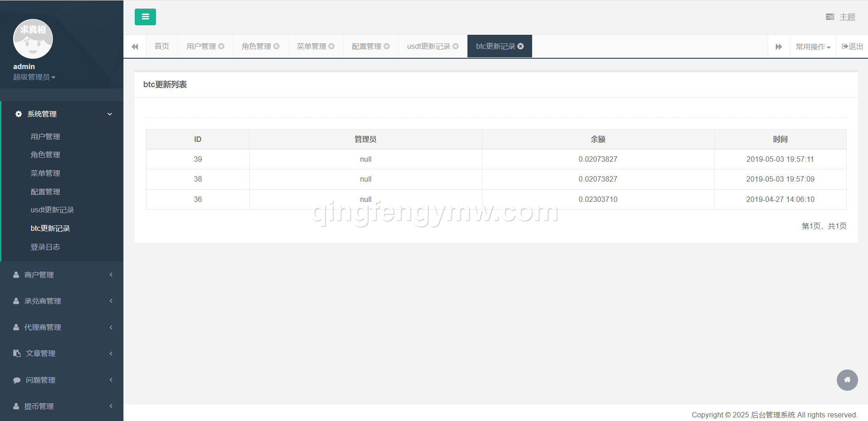Select btc更新记录 in the sidebar
This screenshot has width=868, height=421.
[50, 228]
